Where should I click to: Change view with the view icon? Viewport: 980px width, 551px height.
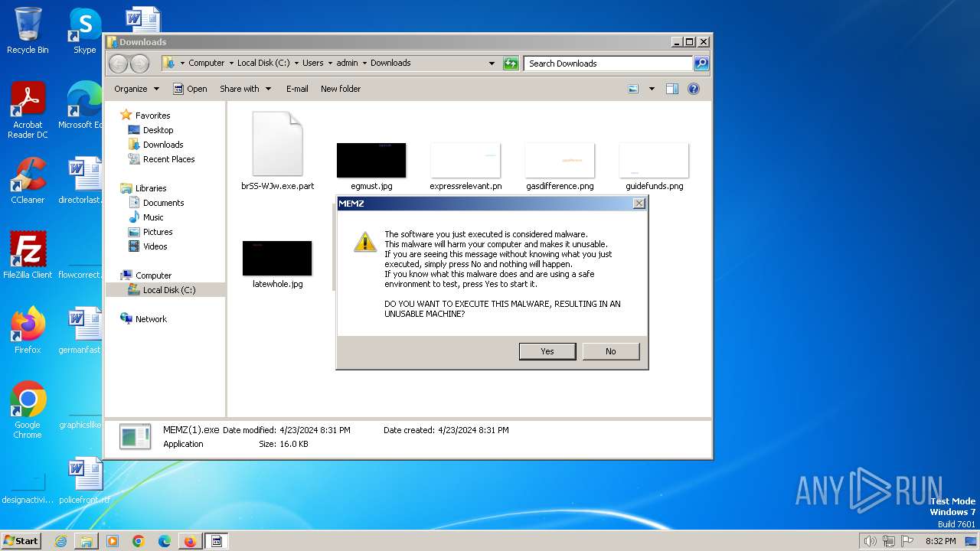click(633, 89)
